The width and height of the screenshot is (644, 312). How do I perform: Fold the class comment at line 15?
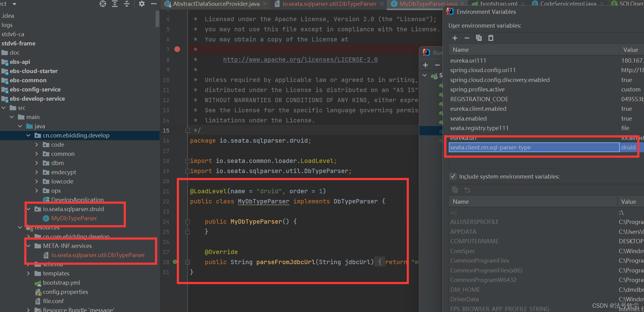point(188,130)
